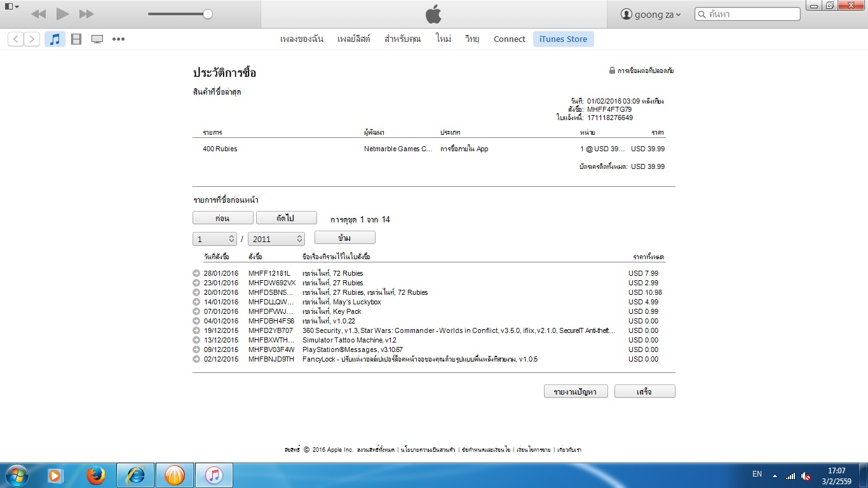Screen dimensions: 868x488
Task: Open the Connect tab
Action: (510, 39)
